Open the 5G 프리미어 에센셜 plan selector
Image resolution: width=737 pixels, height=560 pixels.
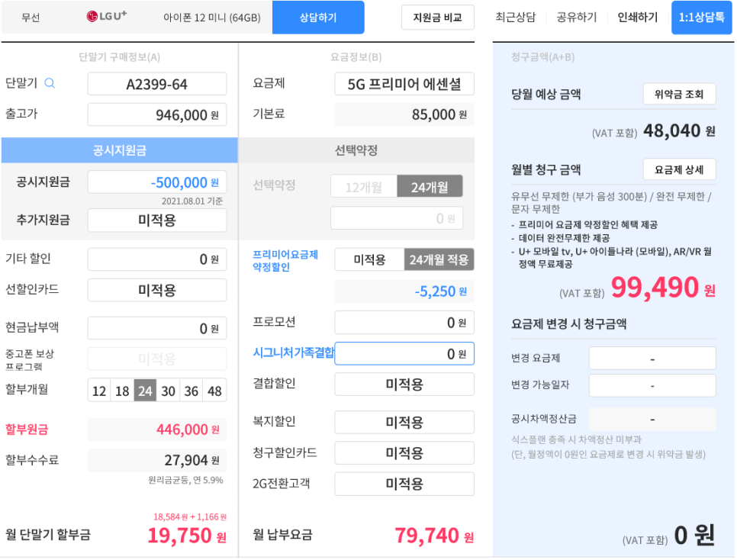pyautogui.click(x=404, y=84)
